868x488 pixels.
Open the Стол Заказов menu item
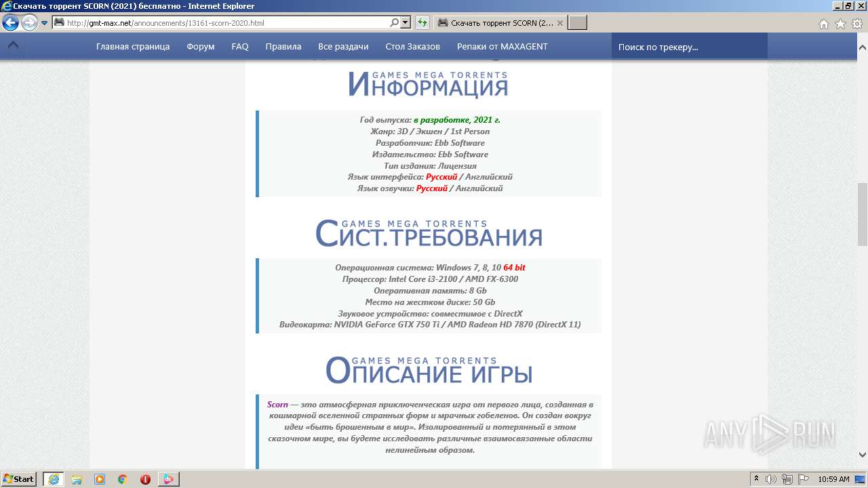coord(412,47)
